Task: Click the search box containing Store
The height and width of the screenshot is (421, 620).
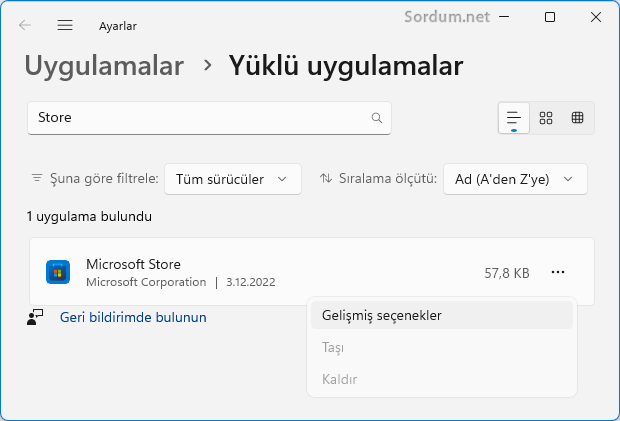Action: [209, 118]
